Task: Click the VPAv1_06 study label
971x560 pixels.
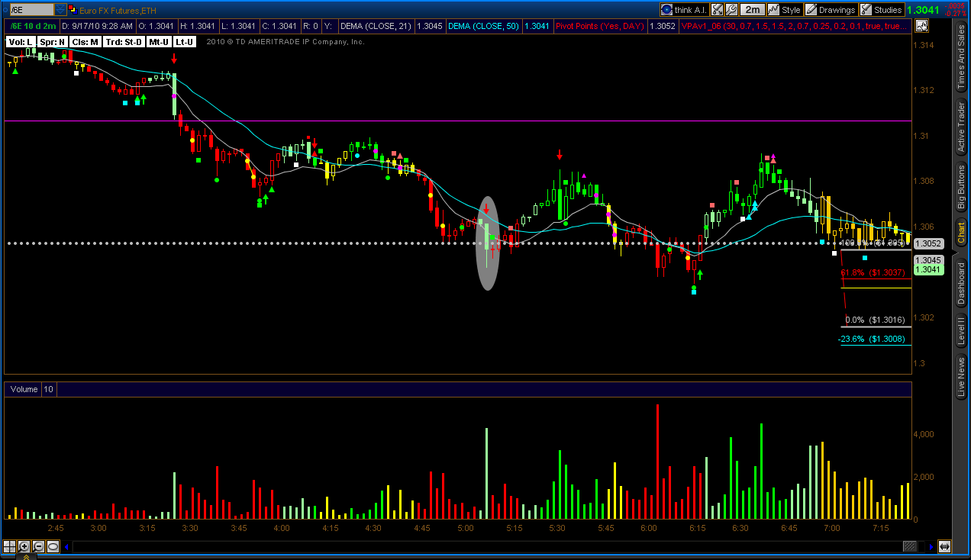Action: tap(794, 26)
